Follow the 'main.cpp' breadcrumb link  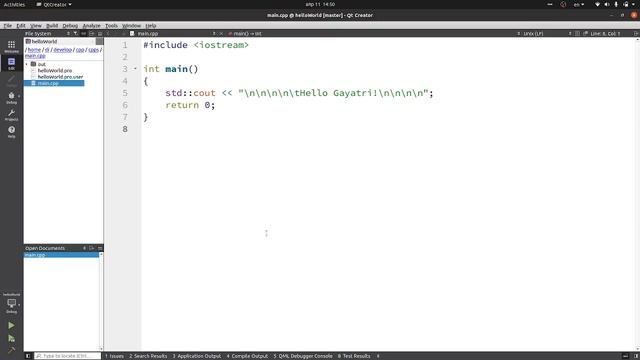coord(35,56)
